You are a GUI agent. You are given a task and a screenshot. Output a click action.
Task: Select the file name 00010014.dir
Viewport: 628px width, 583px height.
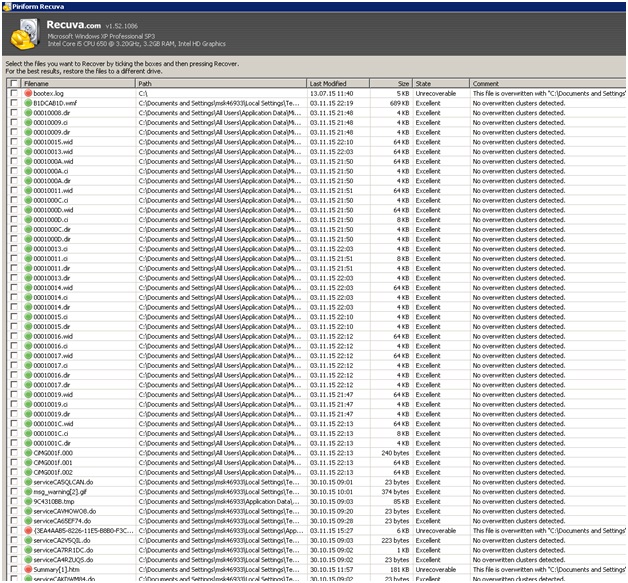[52, 307]
